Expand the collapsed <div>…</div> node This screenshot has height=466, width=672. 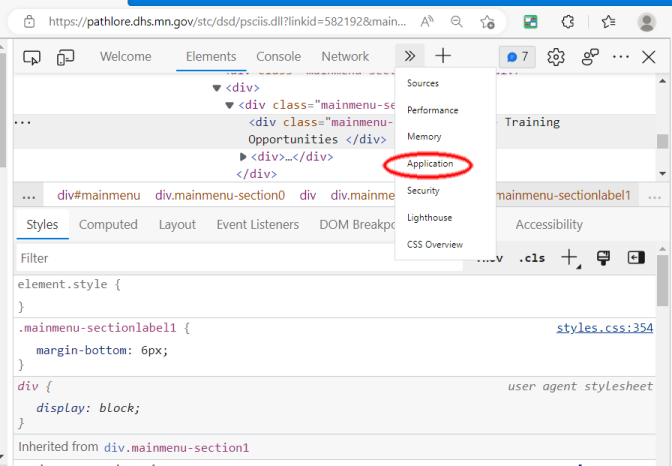(x=243, y=157)
